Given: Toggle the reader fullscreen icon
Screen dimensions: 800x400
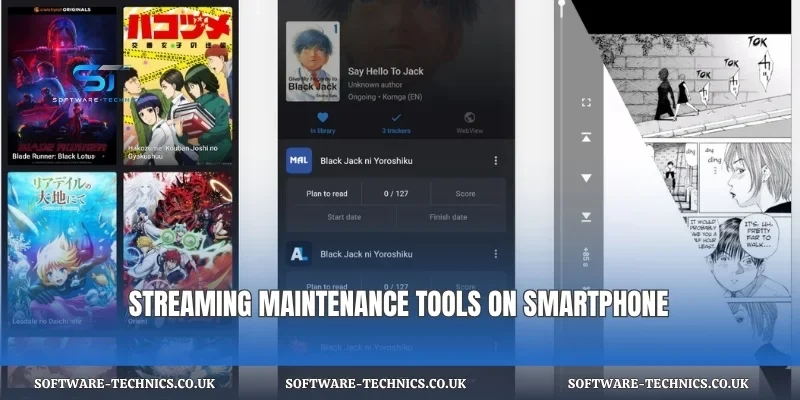Looking at the screenshot, I should pyautogui.click(x=586, y=103).
